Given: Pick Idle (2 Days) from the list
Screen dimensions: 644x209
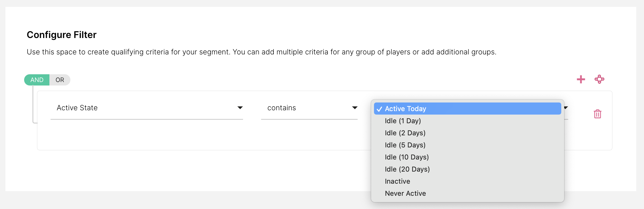Looking at the screenshot, I should [405, 133].
